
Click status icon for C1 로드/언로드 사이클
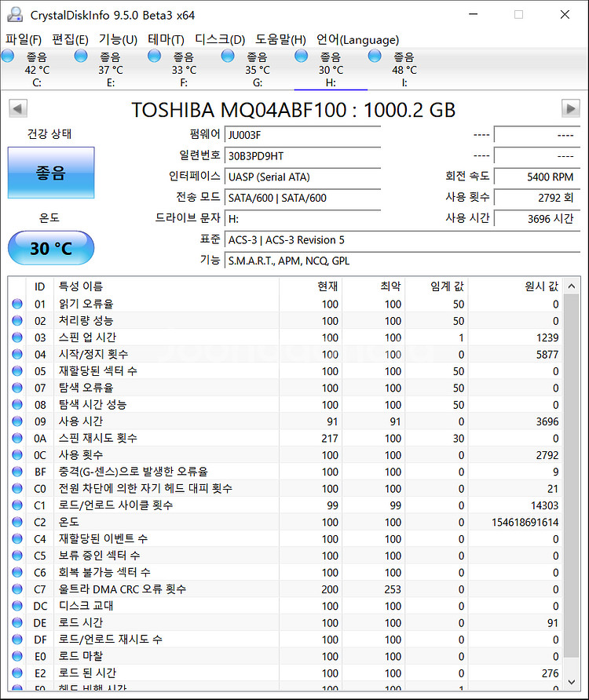coord(17,505)
